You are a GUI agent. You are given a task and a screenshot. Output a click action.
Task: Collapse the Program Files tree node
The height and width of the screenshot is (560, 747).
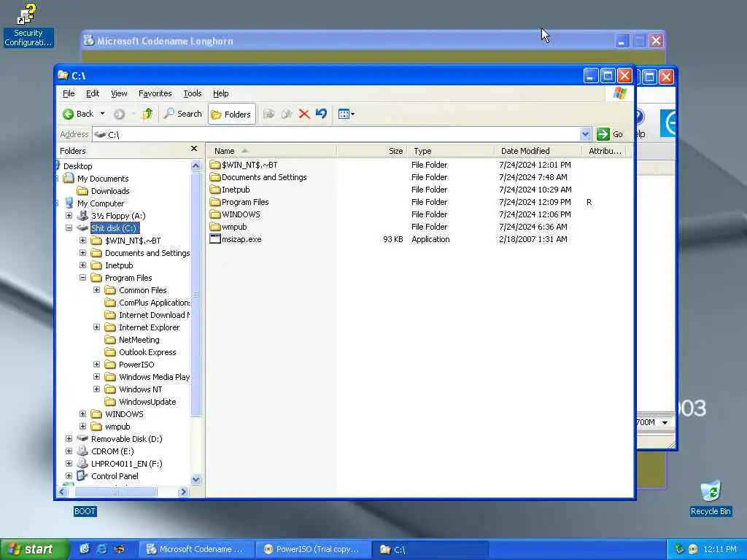pyautogui.click(x=83, y=278)
